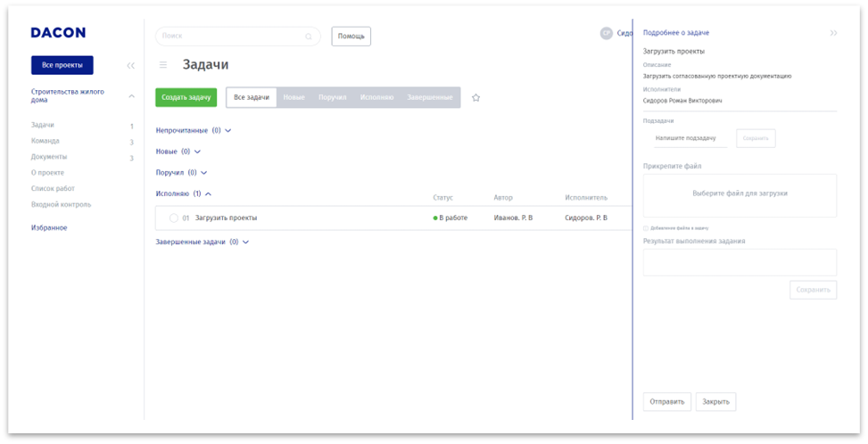Open Документы in the sidebar
868x444 pixels.
[49, 157]
